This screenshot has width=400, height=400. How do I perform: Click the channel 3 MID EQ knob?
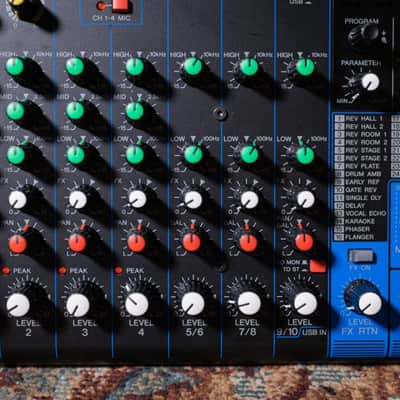point(75,111)
